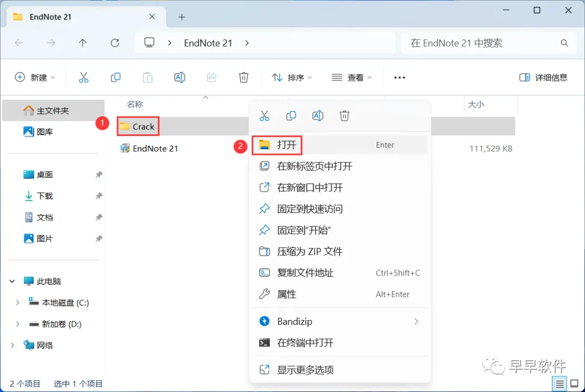Expand the 新加卷 (D:) node
The width and height of the screenshot is (585, 392).
[17, 324]
